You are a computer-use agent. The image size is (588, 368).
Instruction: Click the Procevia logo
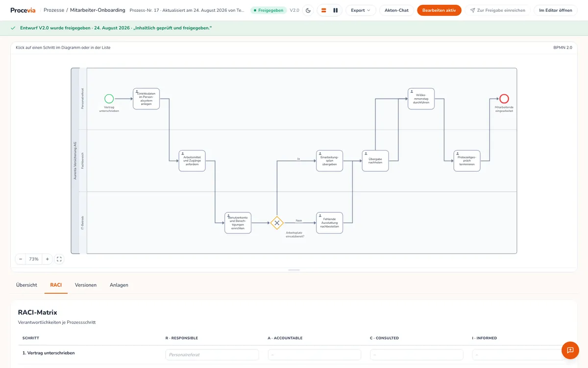23,10
